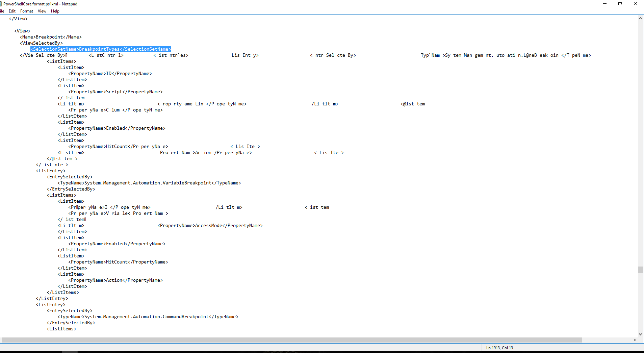Click the AccessMode PropertyName text
644x353 pixels.
click(x=210, y=225)
